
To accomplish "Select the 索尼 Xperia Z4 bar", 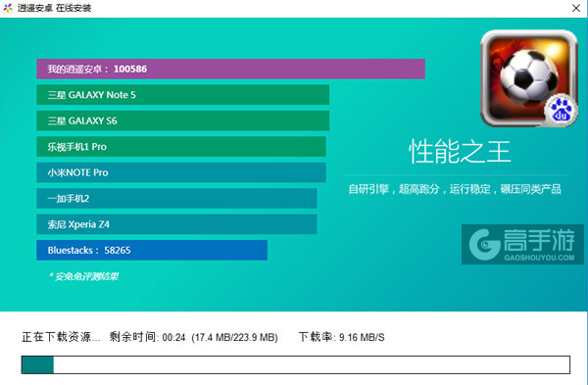I will [176, 224].
